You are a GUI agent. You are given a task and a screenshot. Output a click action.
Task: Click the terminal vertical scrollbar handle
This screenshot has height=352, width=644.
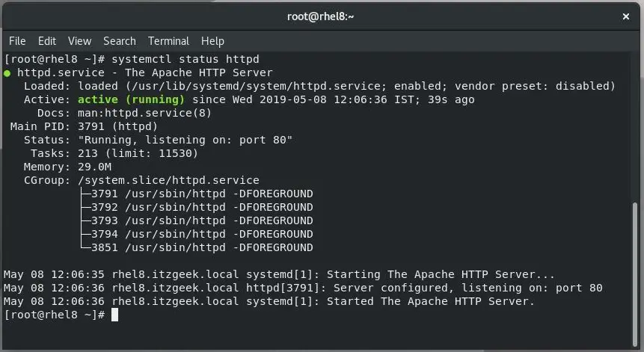coord(635,275)
